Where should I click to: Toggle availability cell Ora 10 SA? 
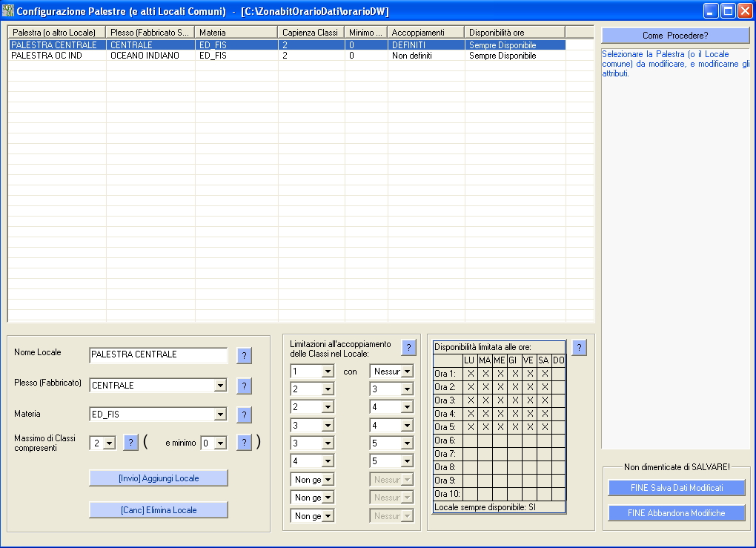(x=544, y=494)
